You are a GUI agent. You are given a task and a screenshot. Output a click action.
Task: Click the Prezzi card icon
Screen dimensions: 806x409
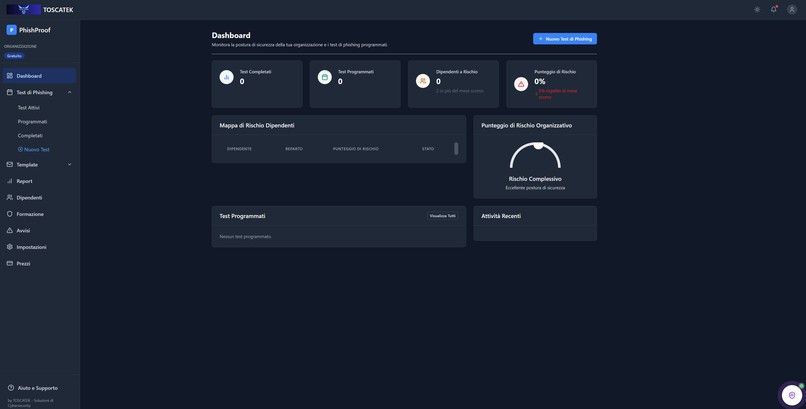tap(10, 263)
